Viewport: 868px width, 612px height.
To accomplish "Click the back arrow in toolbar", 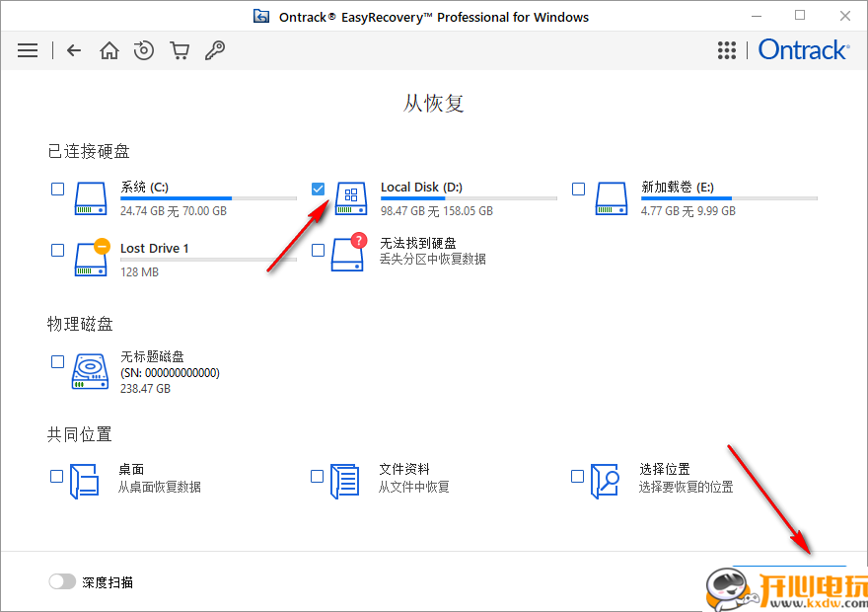I will (74, 49).
